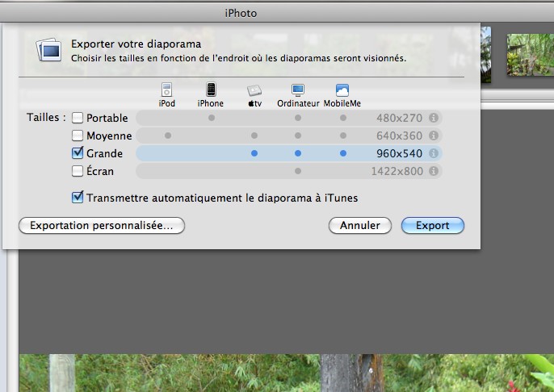Viewport: 554px width, 392px height.
Task: Click the 960x540 resolution text
Action: pos(399,153)
